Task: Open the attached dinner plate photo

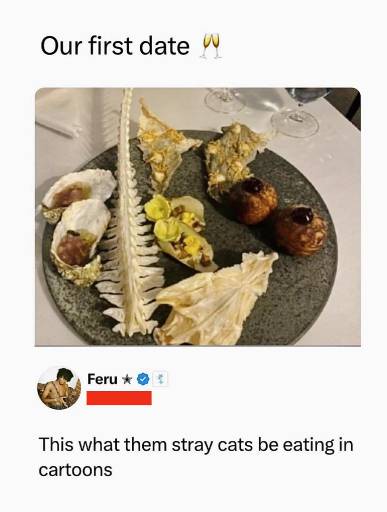Action: 198,217
